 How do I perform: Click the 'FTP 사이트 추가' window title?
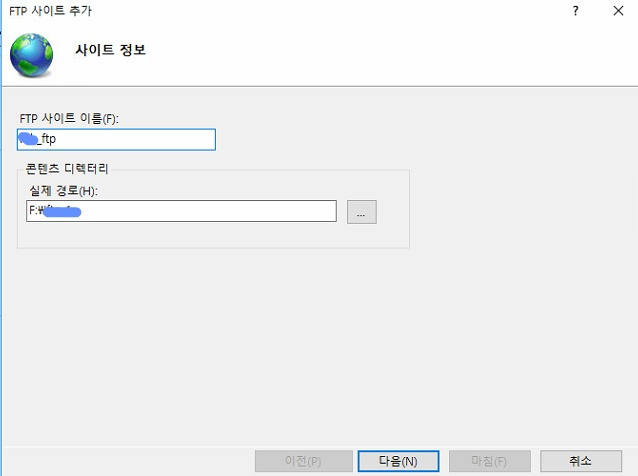(x=50, y=11)
